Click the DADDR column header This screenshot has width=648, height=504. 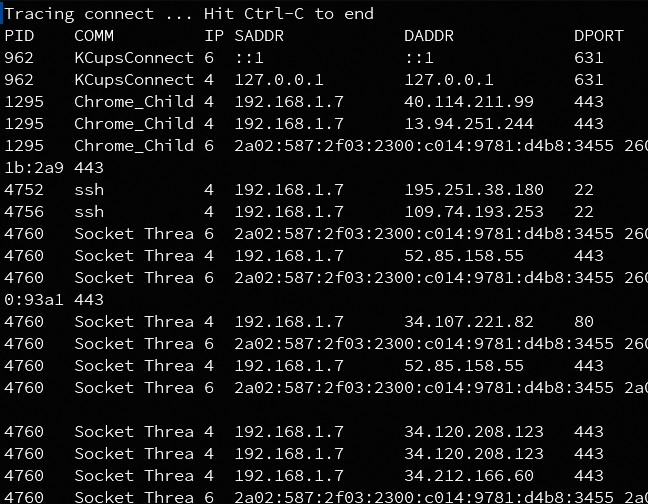point(429,36)
